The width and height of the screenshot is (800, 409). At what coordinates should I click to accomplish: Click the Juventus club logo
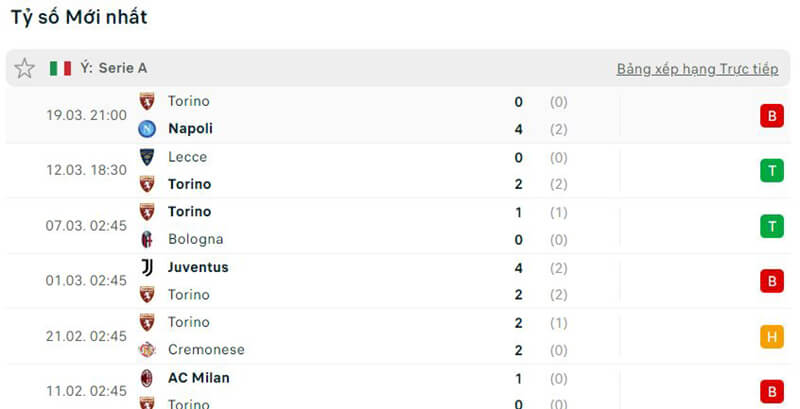coord(147,268)
